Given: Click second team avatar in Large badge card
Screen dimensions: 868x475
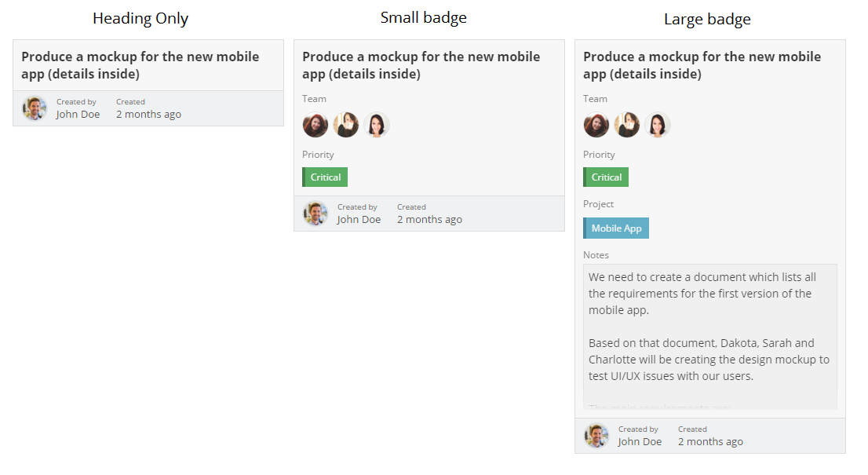Looking at the screenshot, I should point(627,125).
